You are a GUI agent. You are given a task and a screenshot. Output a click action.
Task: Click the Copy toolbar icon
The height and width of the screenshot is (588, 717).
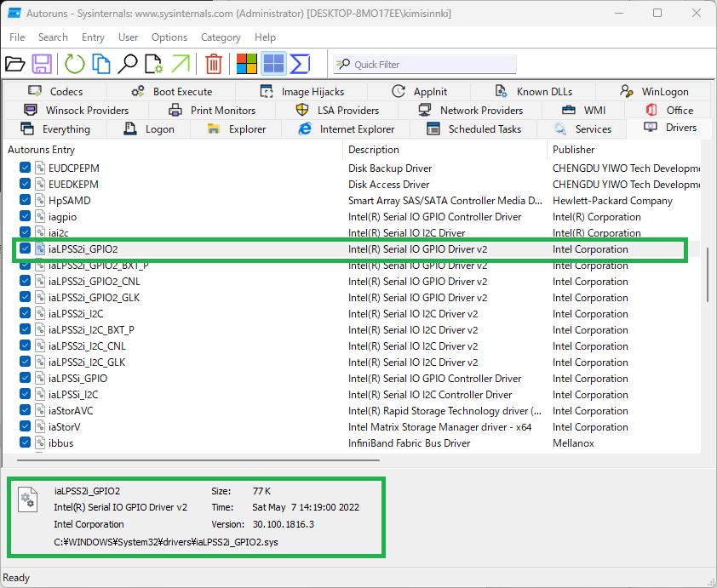coord(101,64)
